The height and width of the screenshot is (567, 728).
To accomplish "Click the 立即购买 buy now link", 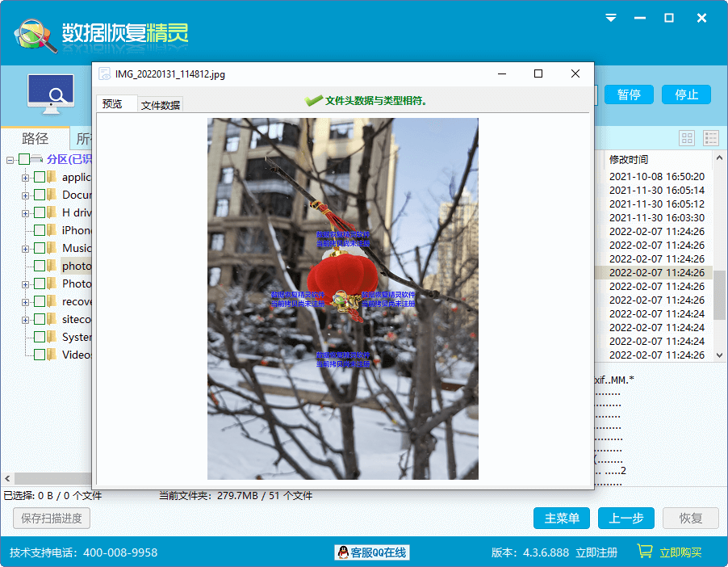I will pos(680,552).
